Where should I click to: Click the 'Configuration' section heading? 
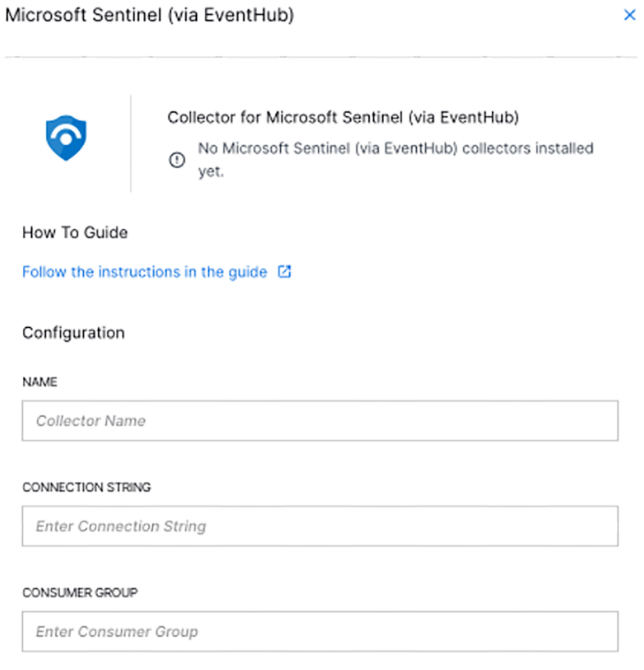(73, 333)
